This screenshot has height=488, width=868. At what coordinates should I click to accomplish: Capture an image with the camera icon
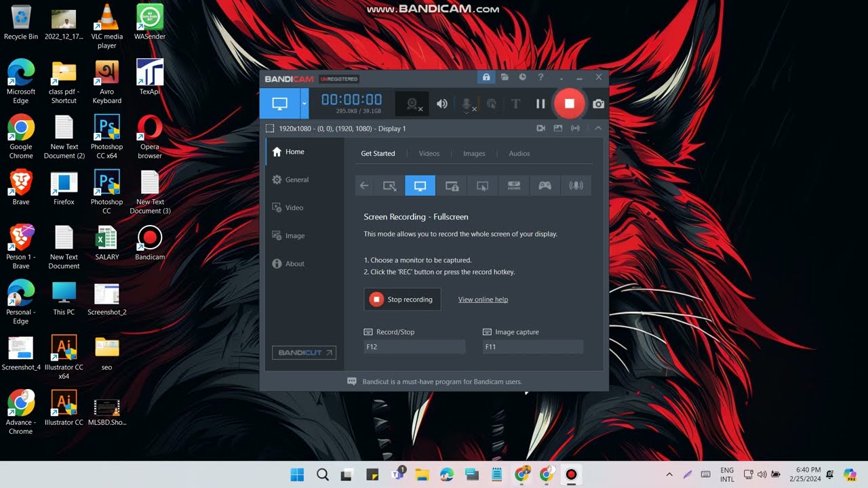coord(598,104)
